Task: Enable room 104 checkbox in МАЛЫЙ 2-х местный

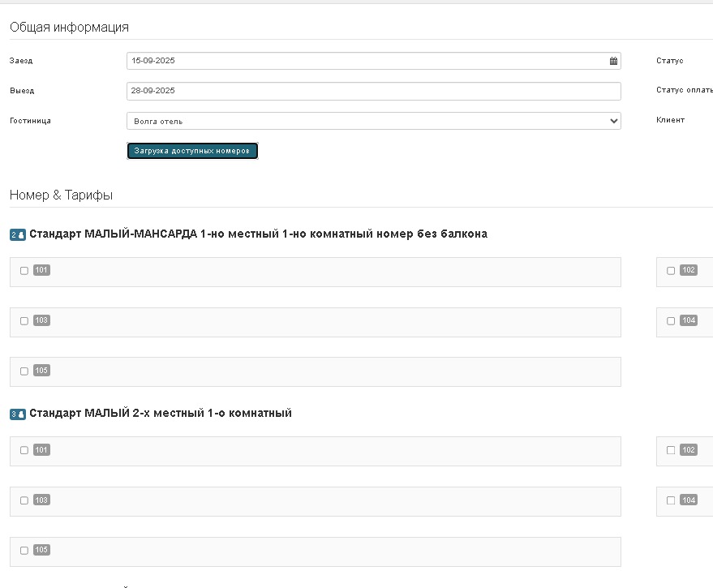Action: [x=671, y=500]
